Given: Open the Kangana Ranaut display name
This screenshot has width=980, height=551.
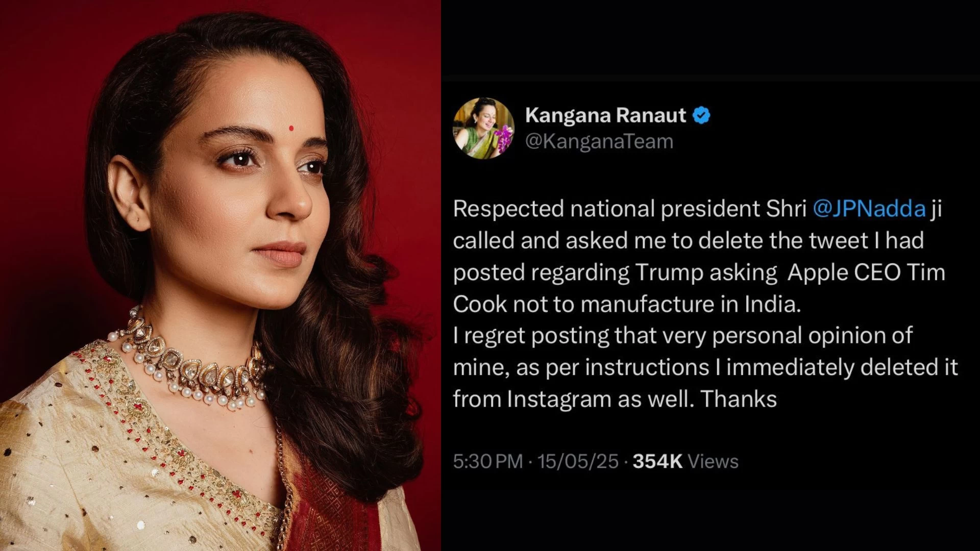Looking at the screenshot, I should [x=605, y=115].
